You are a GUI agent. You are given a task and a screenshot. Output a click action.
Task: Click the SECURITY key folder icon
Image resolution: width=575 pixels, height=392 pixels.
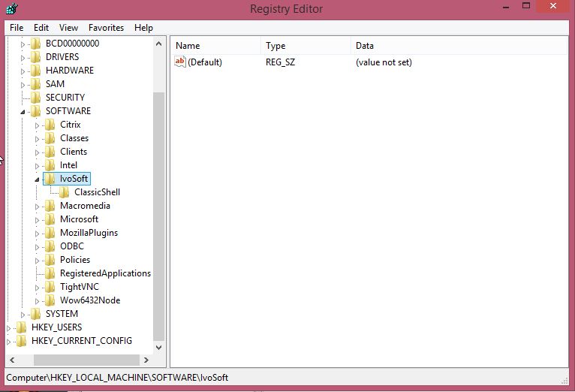point(36,98)
